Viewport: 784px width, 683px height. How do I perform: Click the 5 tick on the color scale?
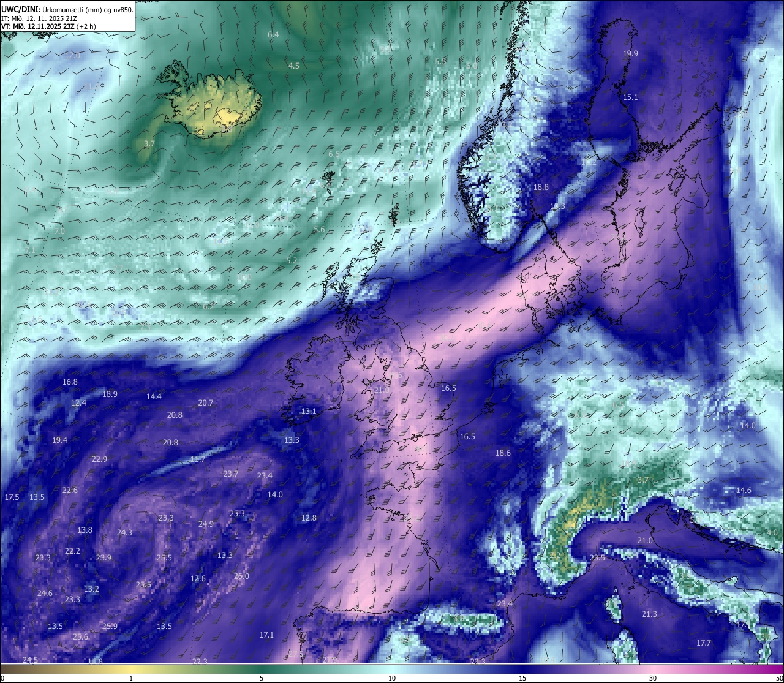262,678
